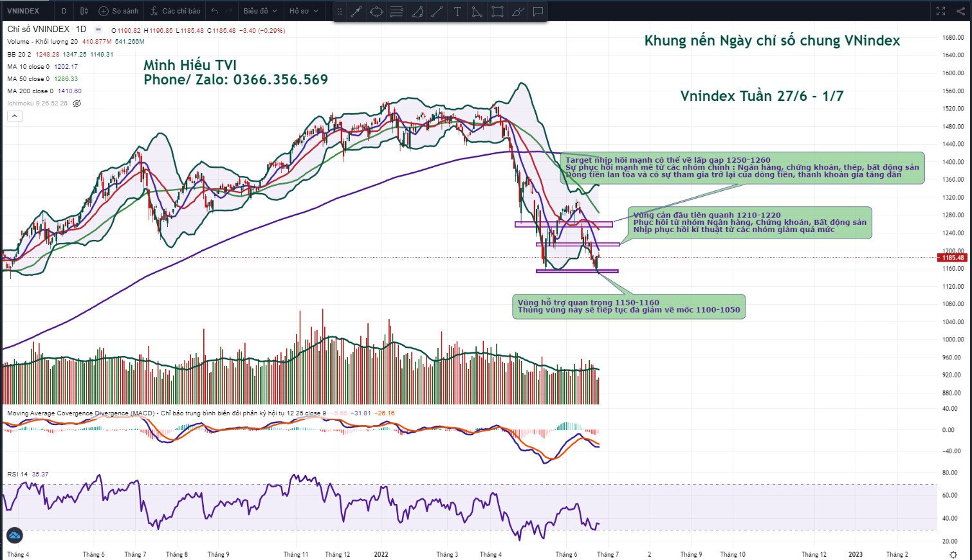Select the triangle pattern drawing tool
Screen dimensions: 972x560
click(477, 12)
